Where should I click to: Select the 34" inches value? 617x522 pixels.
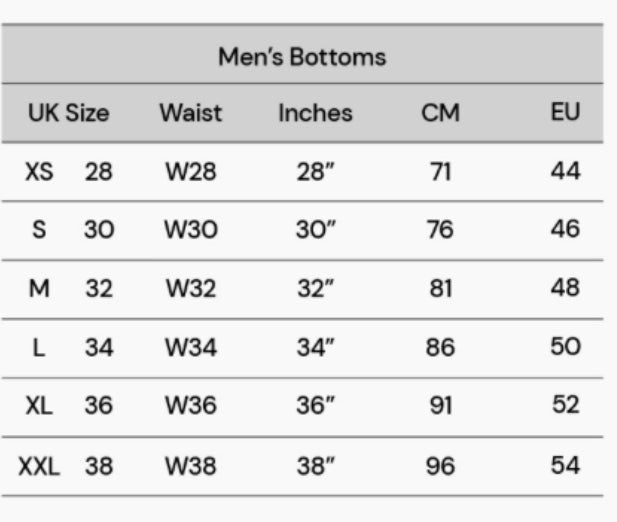click(315, 347)
